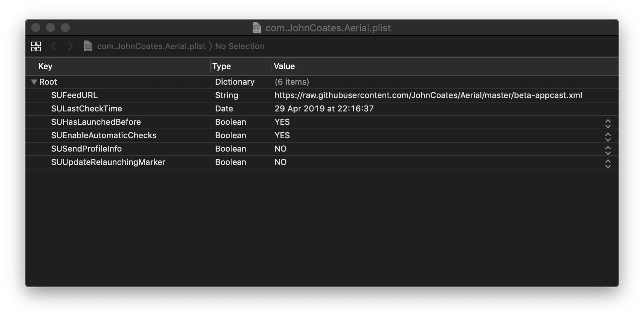Viewport: 644px width, 318px height.
Task: Sort by the Key column header
Action: 45,66
